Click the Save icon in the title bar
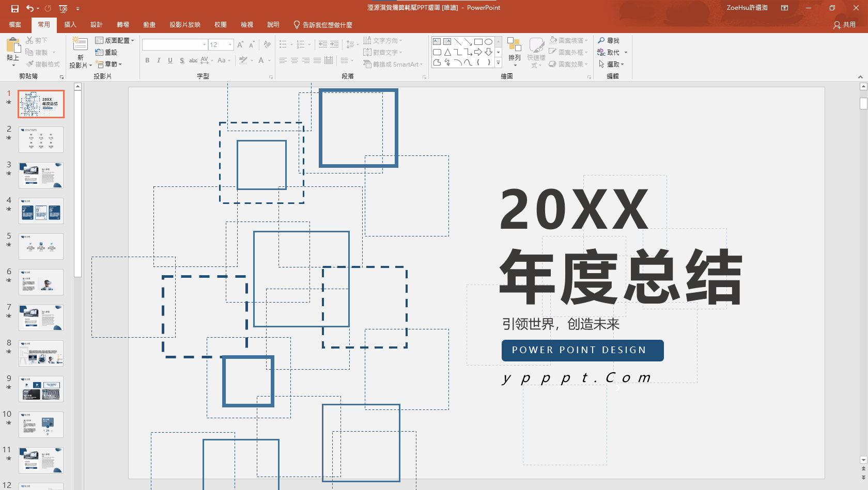 coord(15,8)
